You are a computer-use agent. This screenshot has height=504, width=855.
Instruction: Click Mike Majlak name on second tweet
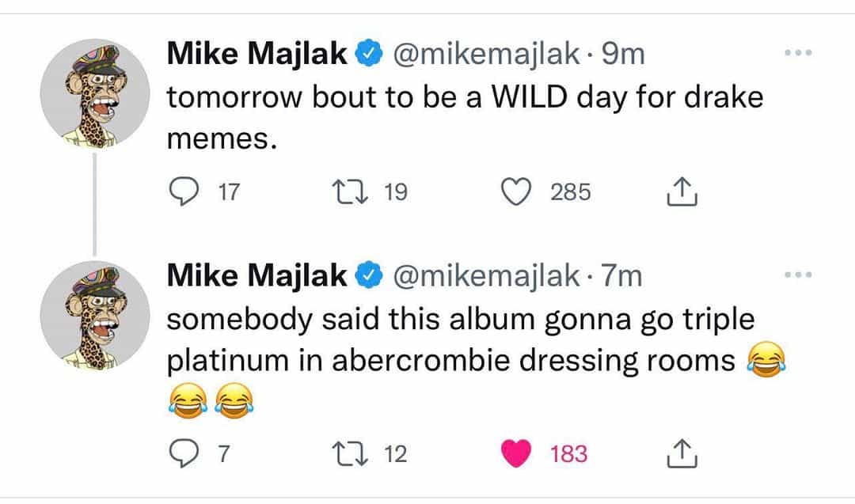coord(258,276)
